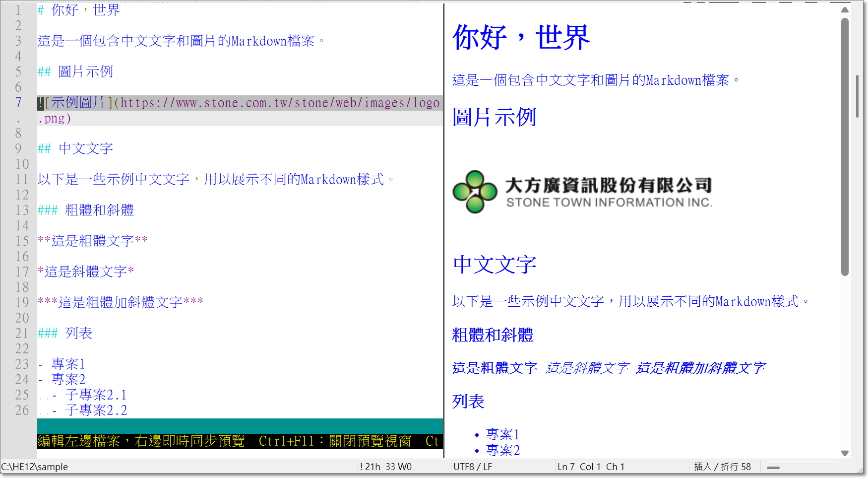Click the "粗體和斜體" heading in preview

(493, 335)
